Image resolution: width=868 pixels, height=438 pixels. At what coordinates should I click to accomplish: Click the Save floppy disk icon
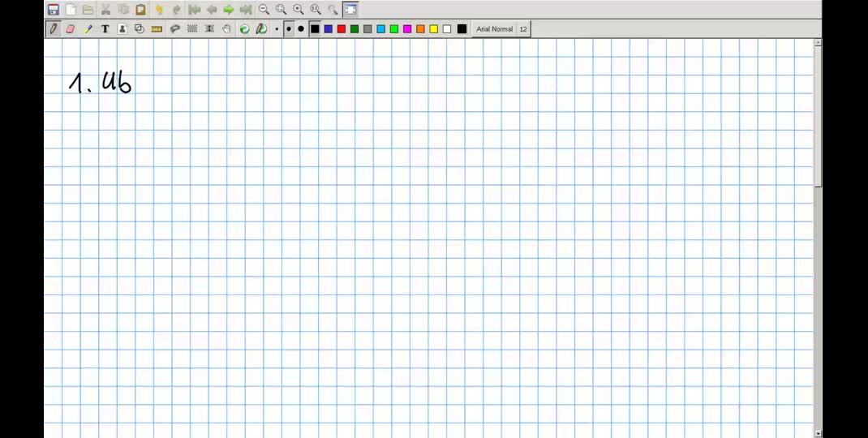[54, 10]
